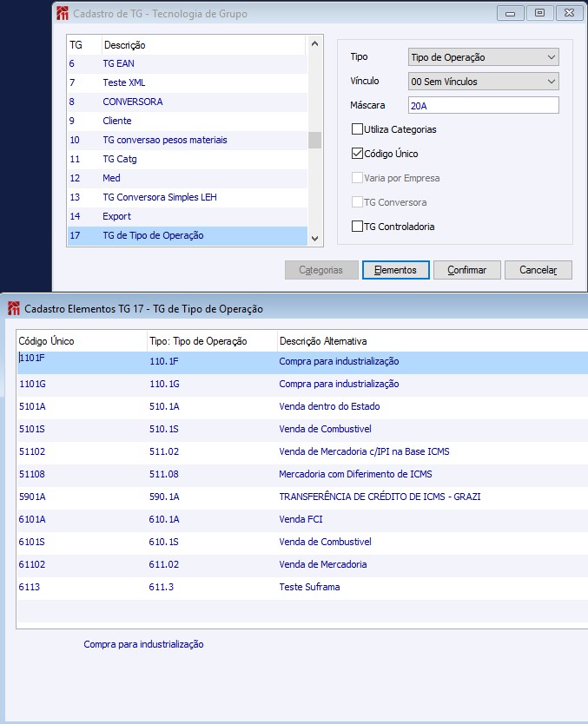
Task: Click the Tipo: Tipo de Operação column header
Action: [x=212, y=341]
